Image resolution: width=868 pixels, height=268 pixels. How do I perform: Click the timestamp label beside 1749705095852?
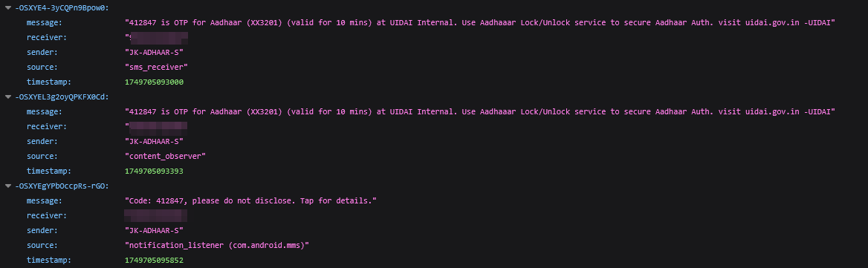coord(49,260)
